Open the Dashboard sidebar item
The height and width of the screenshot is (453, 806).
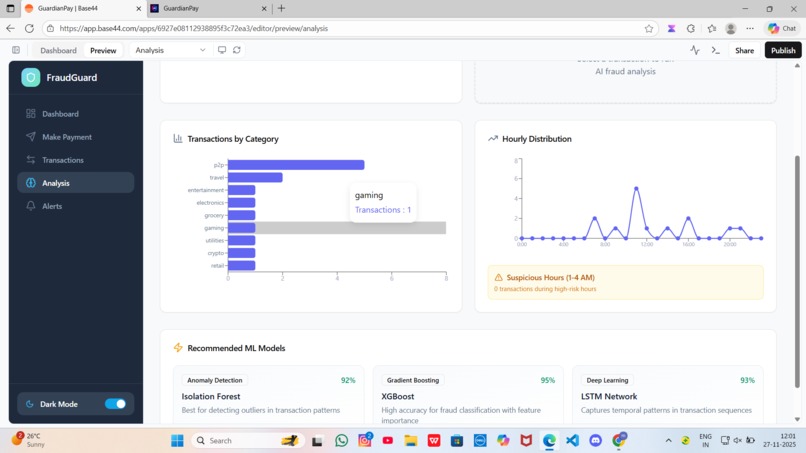pos(76,114)
